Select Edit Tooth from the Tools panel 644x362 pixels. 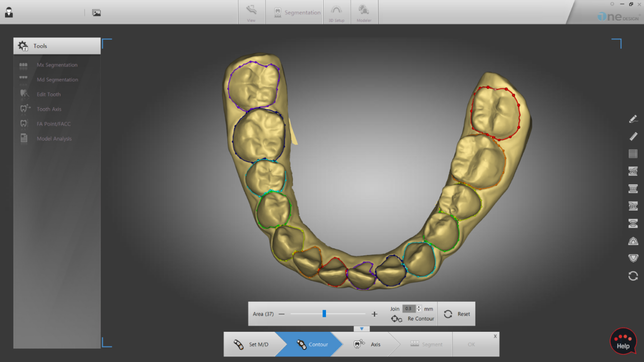point(49,94)
